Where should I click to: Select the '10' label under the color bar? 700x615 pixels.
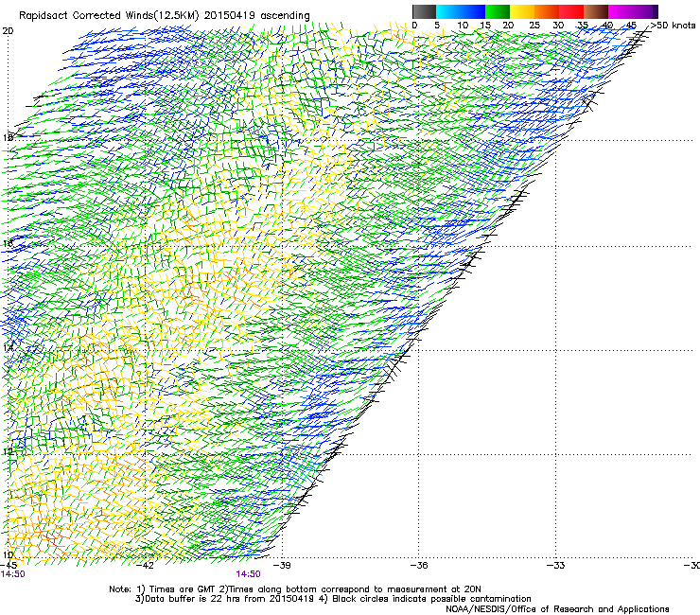click(463, 26)
